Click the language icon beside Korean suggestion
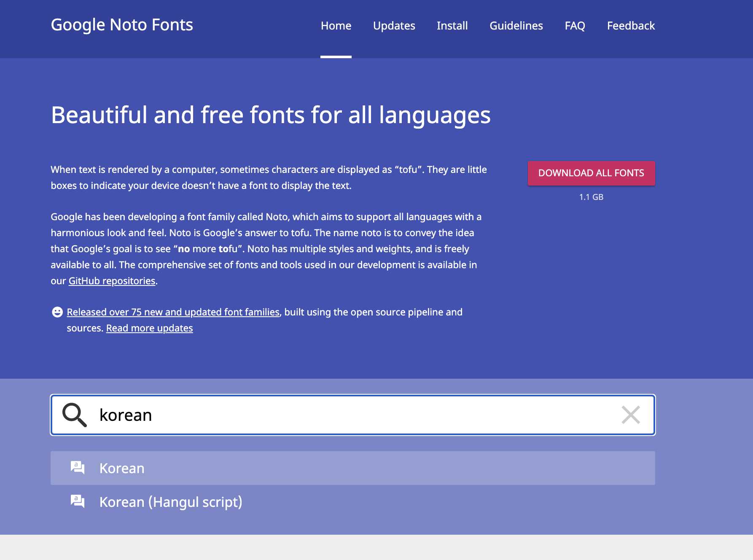753x560 pixels. (78, 468)
